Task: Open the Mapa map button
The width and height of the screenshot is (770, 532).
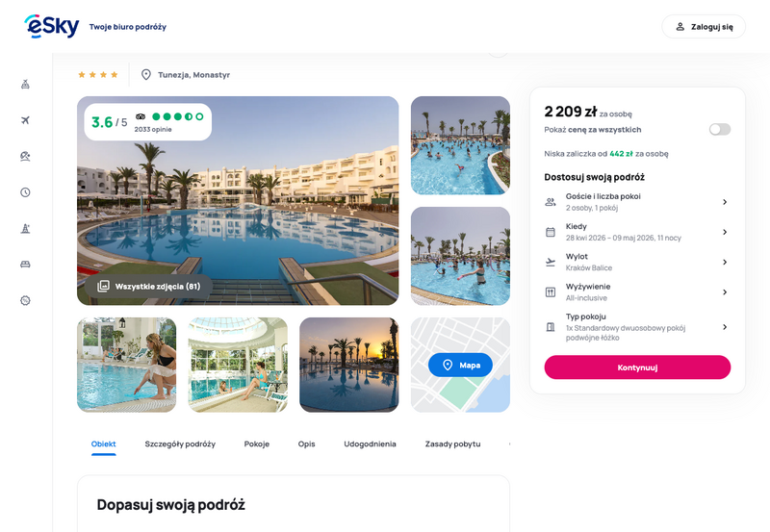Action: (x=460, y=366)
